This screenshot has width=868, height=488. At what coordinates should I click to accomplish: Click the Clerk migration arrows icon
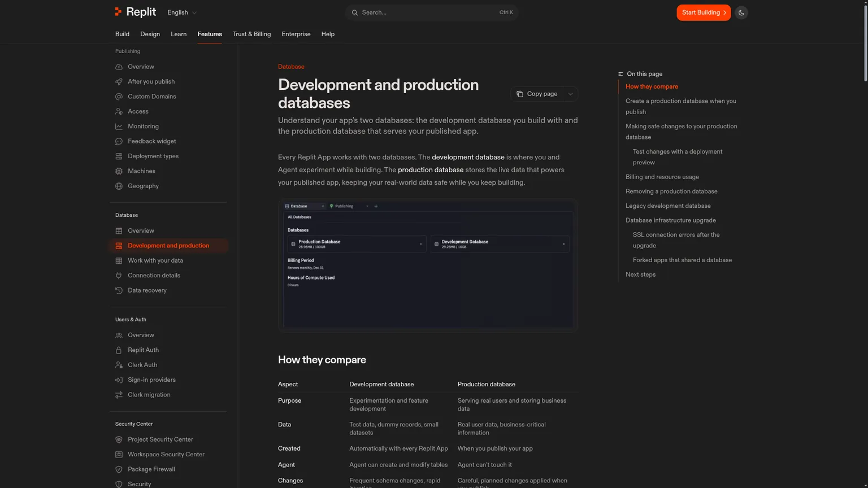[x=119, y=395]
